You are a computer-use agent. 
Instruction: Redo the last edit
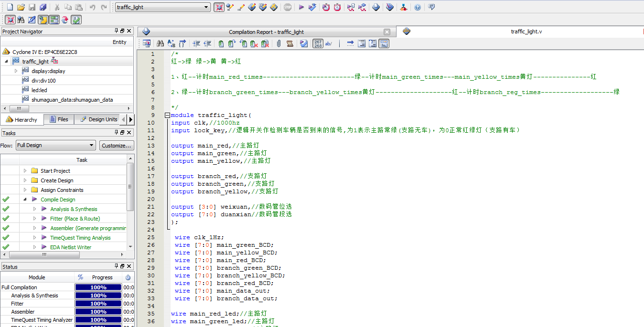click(104, 7)
